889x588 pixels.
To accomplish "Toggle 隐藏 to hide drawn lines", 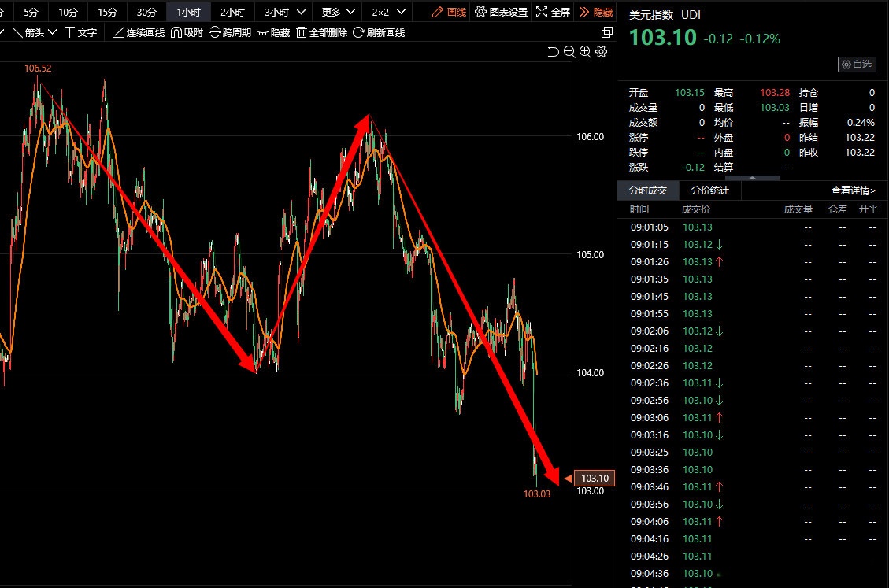I will point(273,32).
